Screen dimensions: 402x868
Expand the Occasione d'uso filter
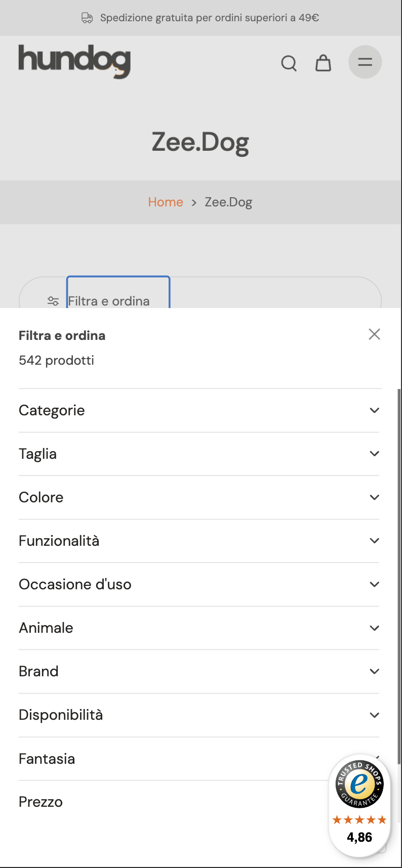(x=199, y=584)
